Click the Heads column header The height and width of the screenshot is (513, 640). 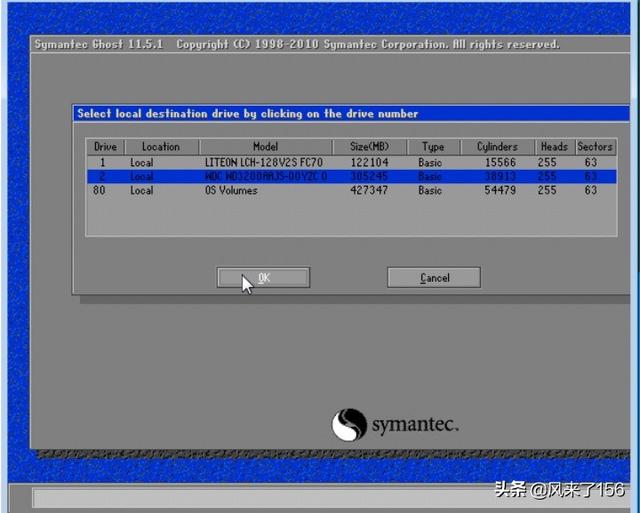pos(554,147)
